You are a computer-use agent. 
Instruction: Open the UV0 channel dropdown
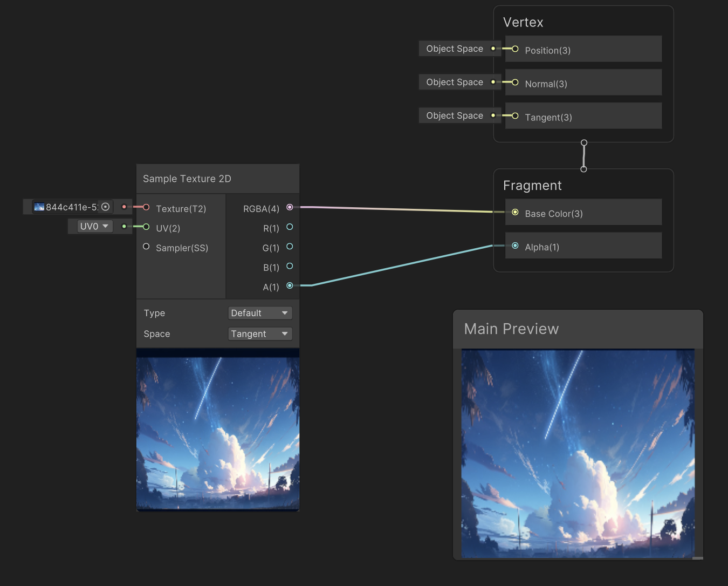pos(95,226)
